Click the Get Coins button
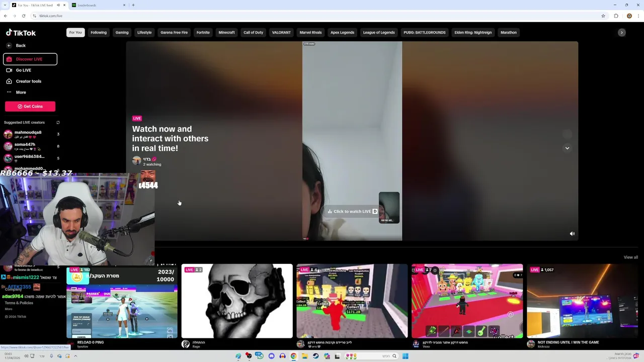This screenshot has height=362, width=644. 30,107
